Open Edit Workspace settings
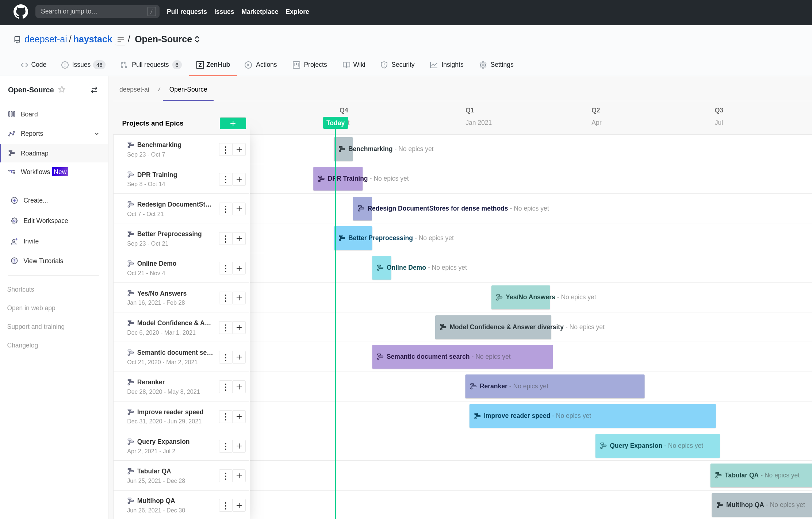The width and height of the screenshot is (812, 519). (x=45, y=221)
